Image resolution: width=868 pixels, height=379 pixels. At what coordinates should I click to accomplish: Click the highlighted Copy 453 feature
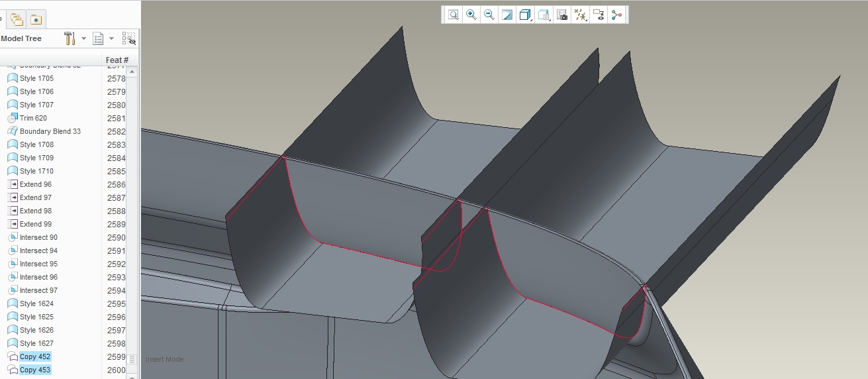(x=35, y=370)
